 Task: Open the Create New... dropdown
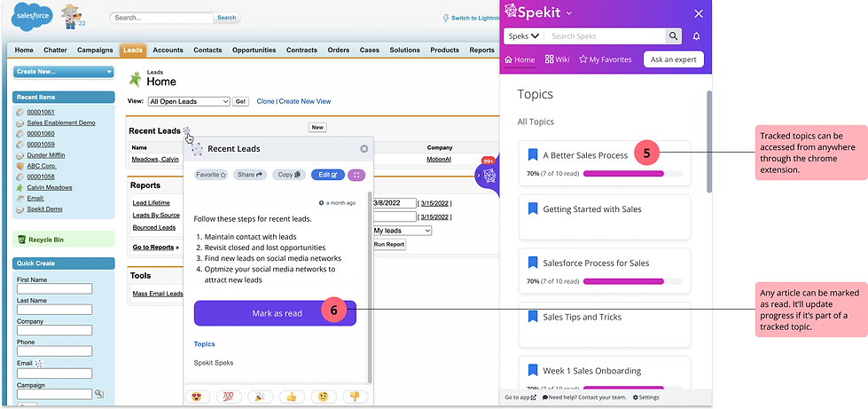point(63,72)
